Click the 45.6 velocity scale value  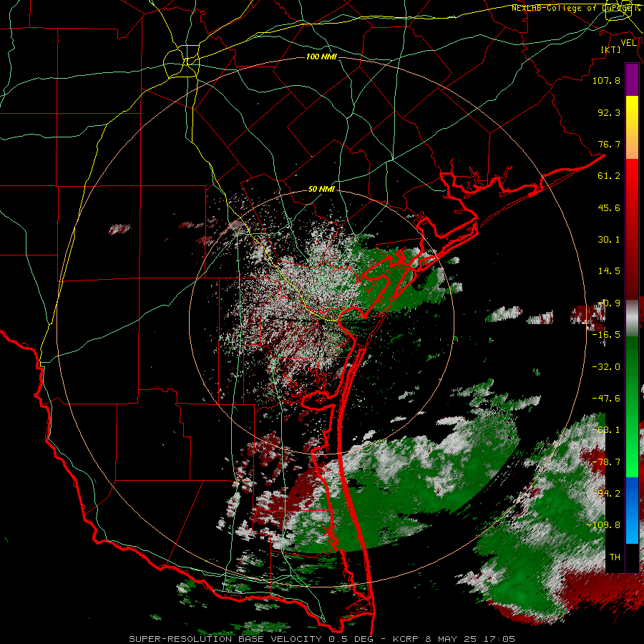coord(609,208)
